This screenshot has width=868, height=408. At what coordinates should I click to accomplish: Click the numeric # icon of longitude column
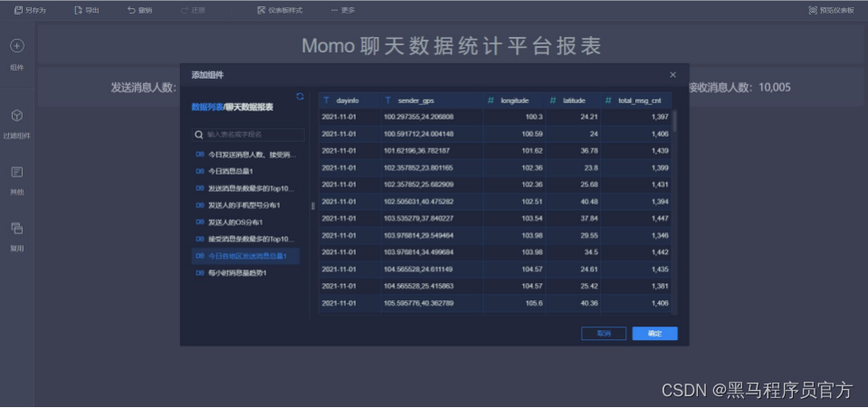(491, 100)
